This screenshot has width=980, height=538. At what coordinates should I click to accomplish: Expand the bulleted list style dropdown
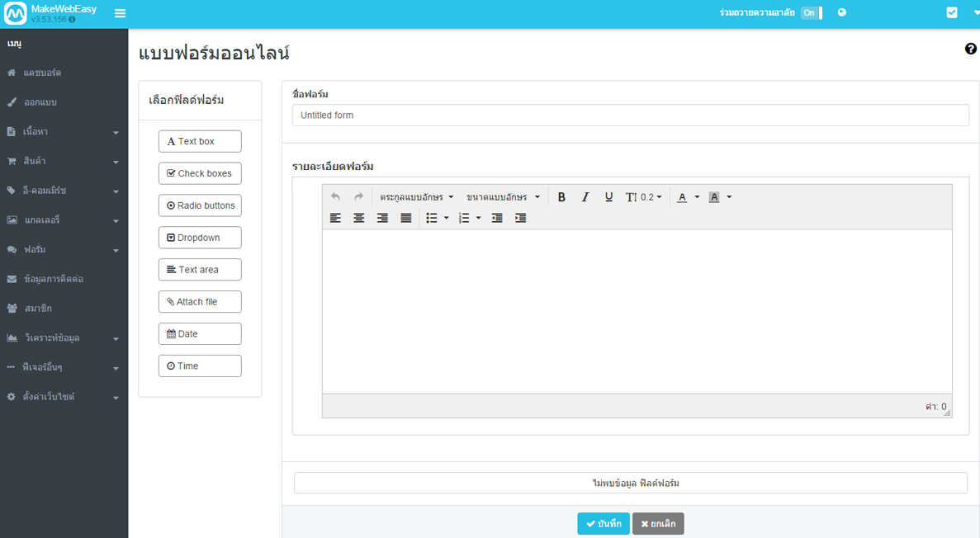(x=446, y=218)
